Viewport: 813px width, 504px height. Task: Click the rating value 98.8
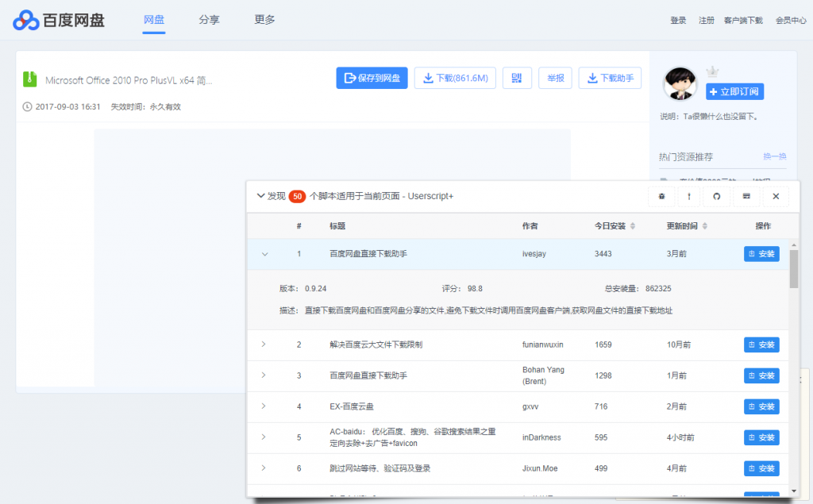tap(475, 289)
